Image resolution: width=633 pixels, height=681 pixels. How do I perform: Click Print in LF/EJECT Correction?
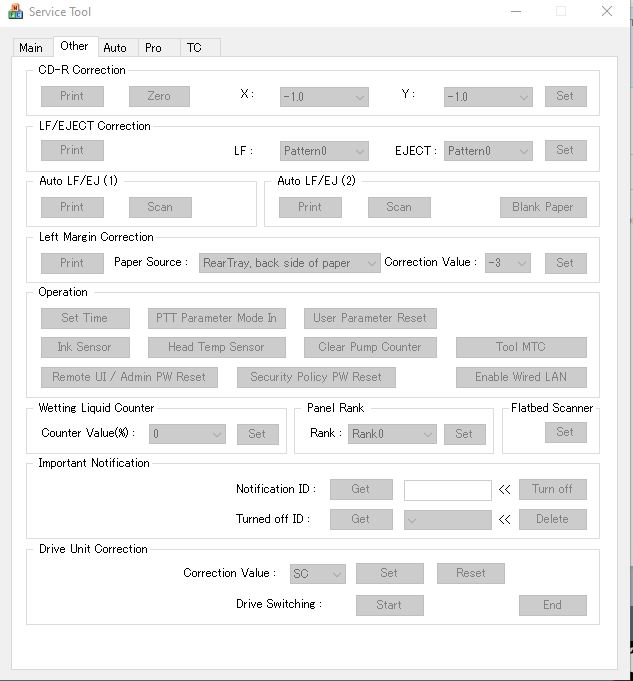[x=72, y=150]
